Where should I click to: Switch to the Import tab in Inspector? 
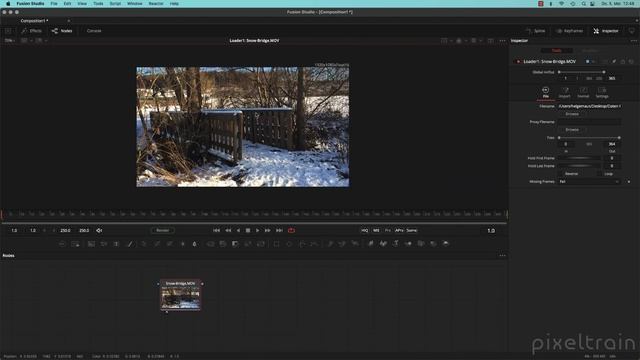(564, 93)
